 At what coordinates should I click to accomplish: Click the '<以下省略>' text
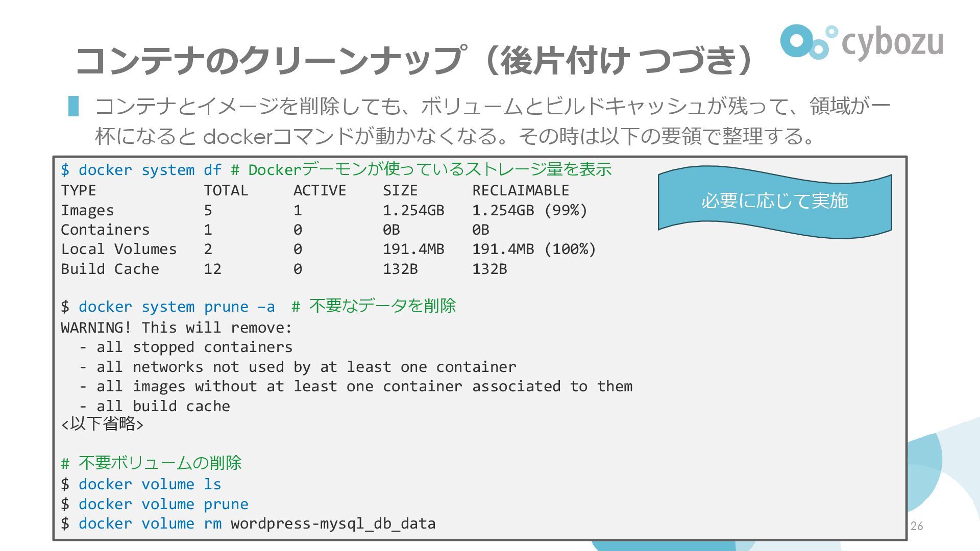tap(102, 424)
